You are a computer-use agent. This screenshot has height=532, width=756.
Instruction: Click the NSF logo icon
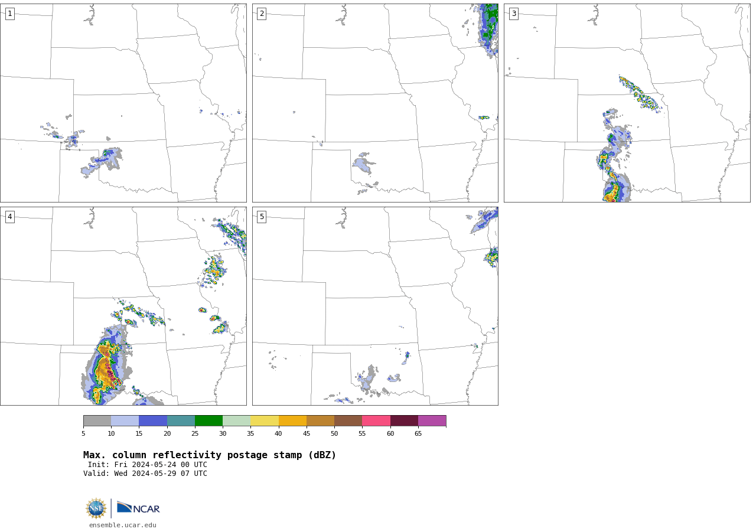point(96,508)
